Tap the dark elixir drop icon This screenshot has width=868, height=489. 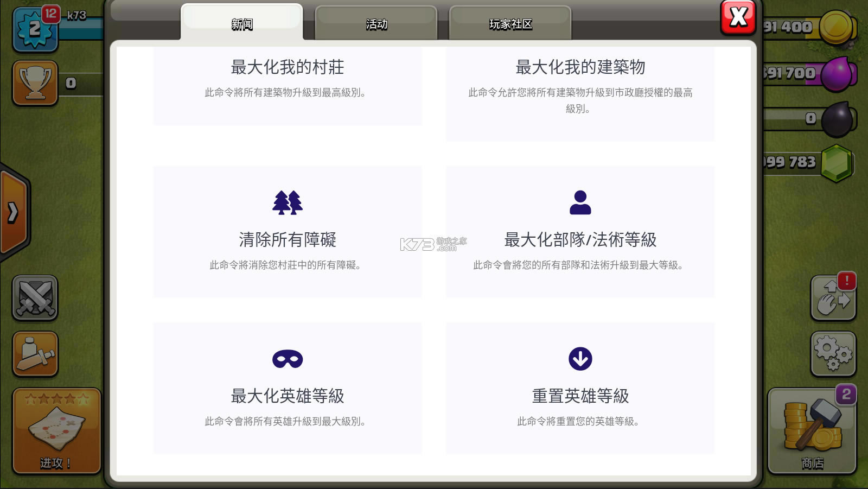(x=837, y=119)
